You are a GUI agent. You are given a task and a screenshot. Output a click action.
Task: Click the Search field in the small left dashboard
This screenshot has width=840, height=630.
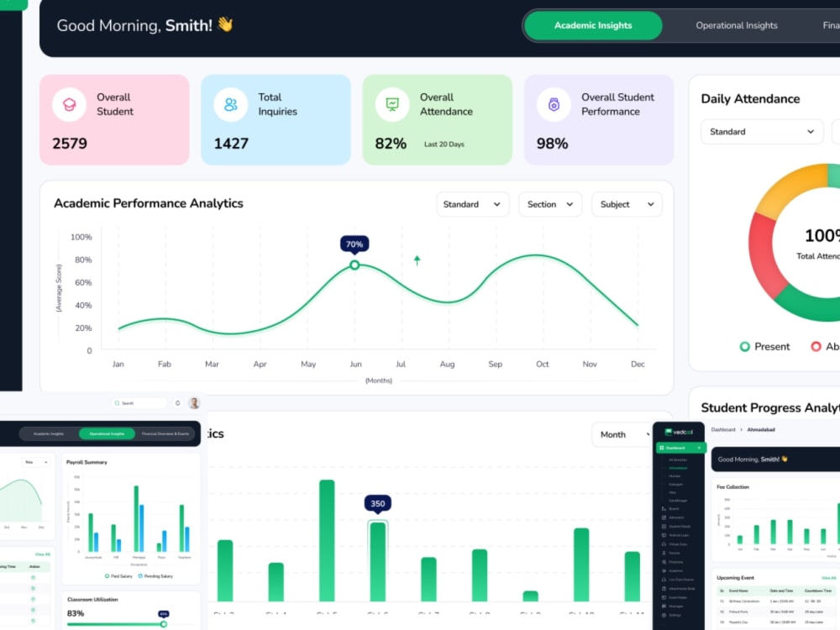[139, 403]
